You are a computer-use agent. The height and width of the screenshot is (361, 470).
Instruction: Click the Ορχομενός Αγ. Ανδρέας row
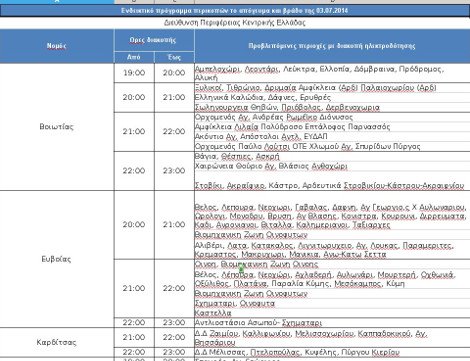(x=332, y=117)
